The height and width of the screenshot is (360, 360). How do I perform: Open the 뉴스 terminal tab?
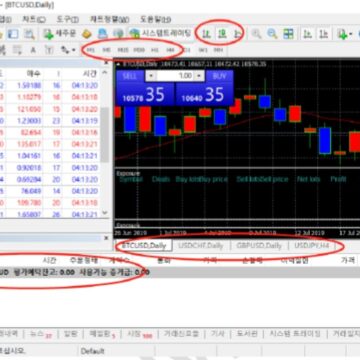click(x=41, y=334)
